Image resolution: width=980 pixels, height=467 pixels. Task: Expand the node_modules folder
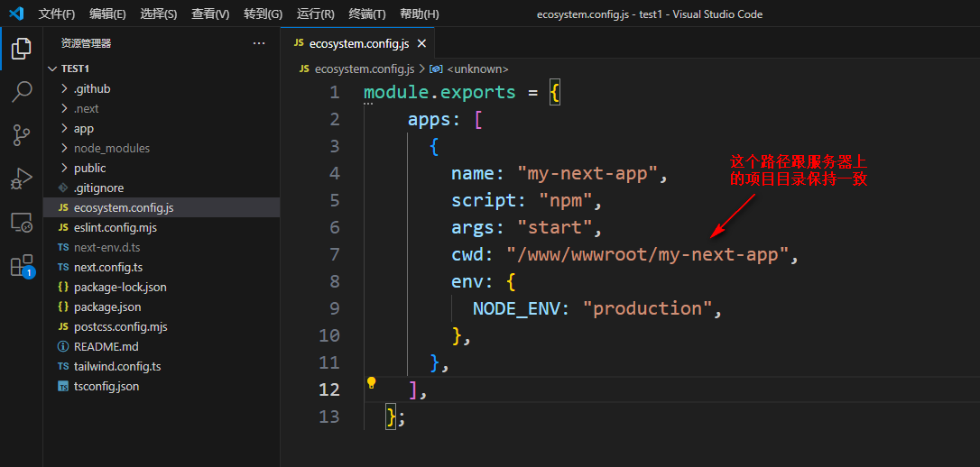pyautogui.click(x=64, y=149)
